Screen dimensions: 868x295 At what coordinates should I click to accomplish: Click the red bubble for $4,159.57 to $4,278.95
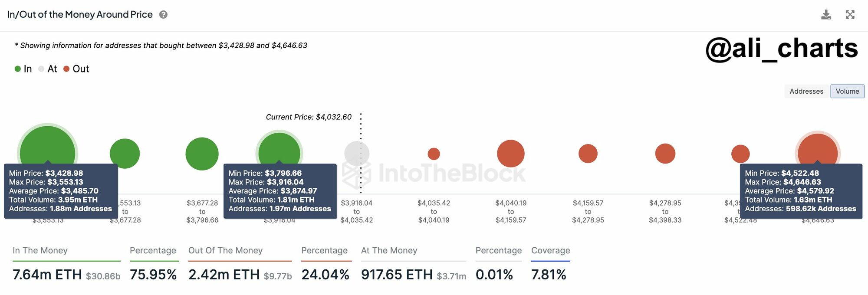tap(588, 154)
